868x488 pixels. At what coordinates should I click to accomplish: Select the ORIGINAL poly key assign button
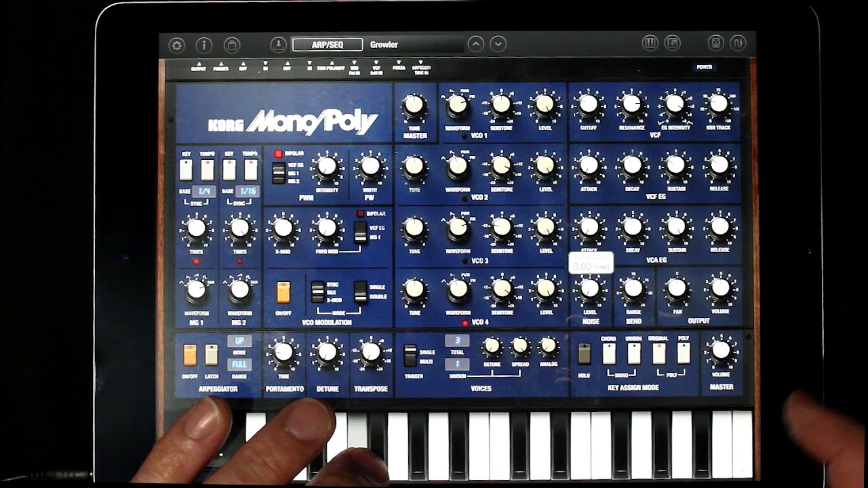tap(658, 353)
